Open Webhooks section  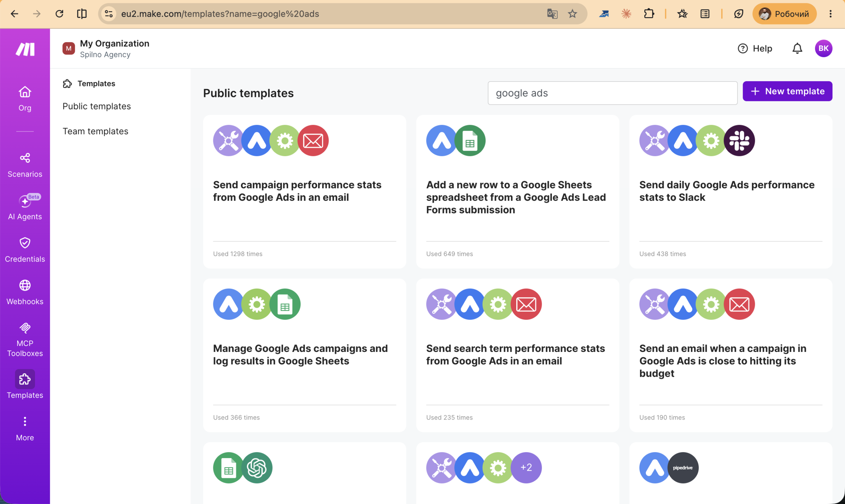[x=25, y=293]
